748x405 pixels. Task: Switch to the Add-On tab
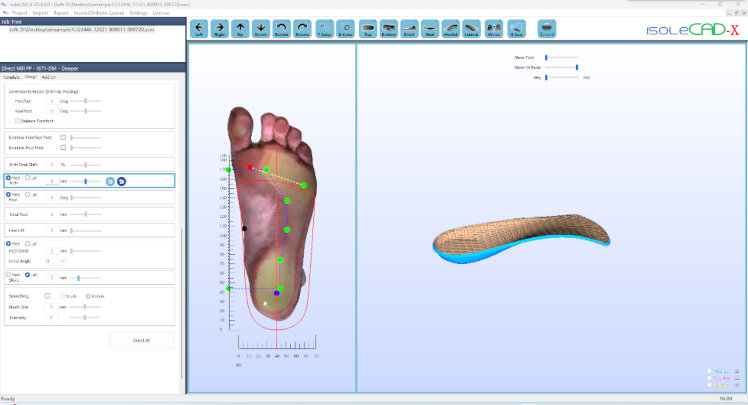pyautogui.click(x=49, y=76)
